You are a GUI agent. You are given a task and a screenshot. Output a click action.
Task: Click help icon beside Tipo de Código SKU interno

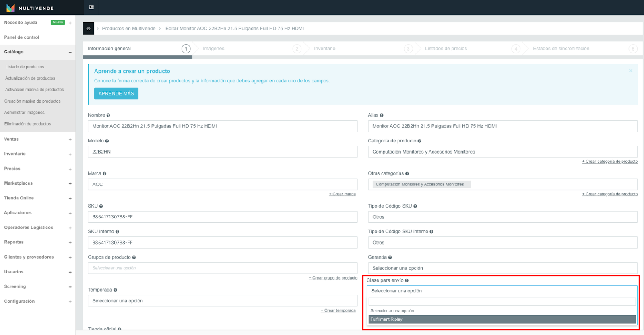pyautogui.click(x=431, y=232)
